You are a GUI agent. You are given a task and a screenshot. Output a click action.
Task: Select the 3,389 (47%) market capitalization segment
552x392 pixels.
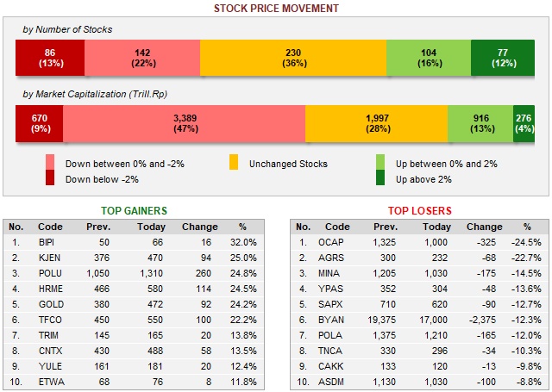click(184, 124)
